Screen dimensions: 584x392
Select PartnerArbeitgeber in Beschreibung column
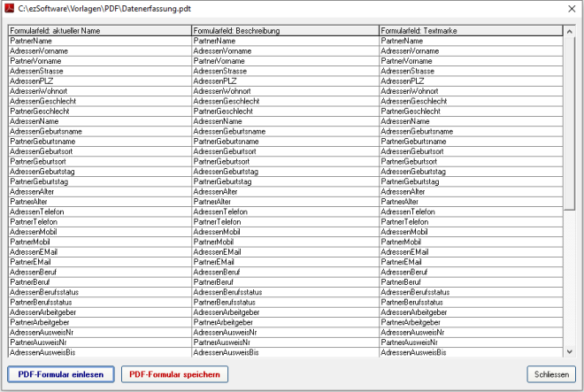click(285, 323)
